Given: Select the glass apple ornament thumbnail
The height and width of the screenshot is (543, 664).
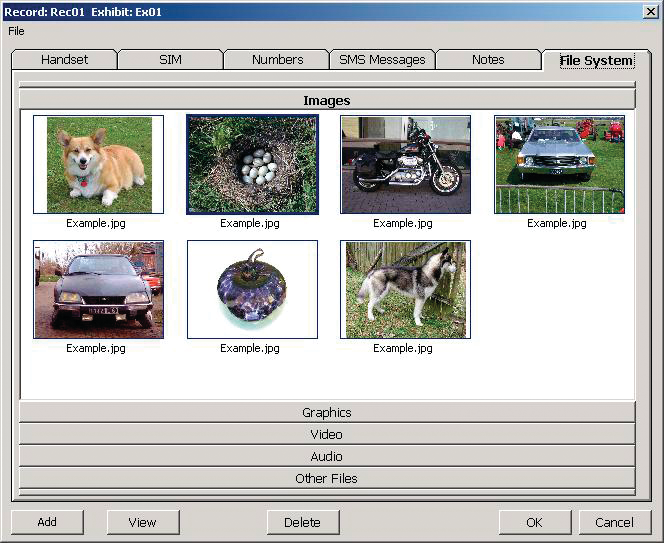Looking at the screenshot, I should pyautogui.click(x=252, y=289).
